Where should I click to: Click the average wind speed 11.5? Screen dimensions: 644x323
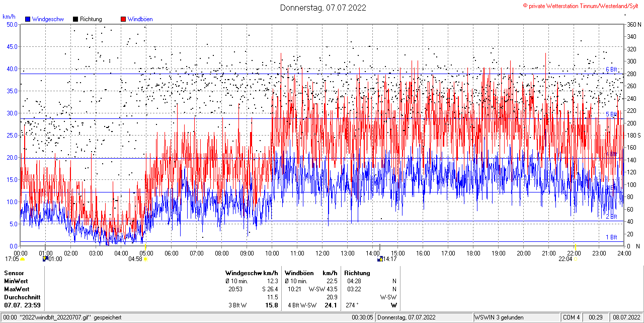pos(272,297)
